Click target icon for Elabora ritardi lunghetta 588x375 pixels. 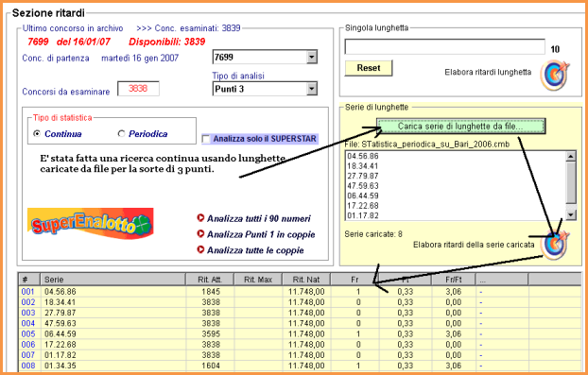pos(555,76)
